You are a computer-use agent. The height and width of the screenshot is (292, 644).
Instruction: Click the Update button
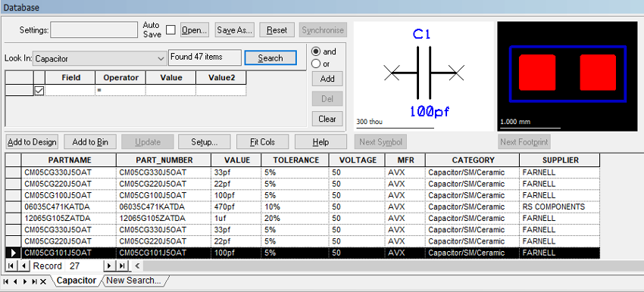[148, 142]
